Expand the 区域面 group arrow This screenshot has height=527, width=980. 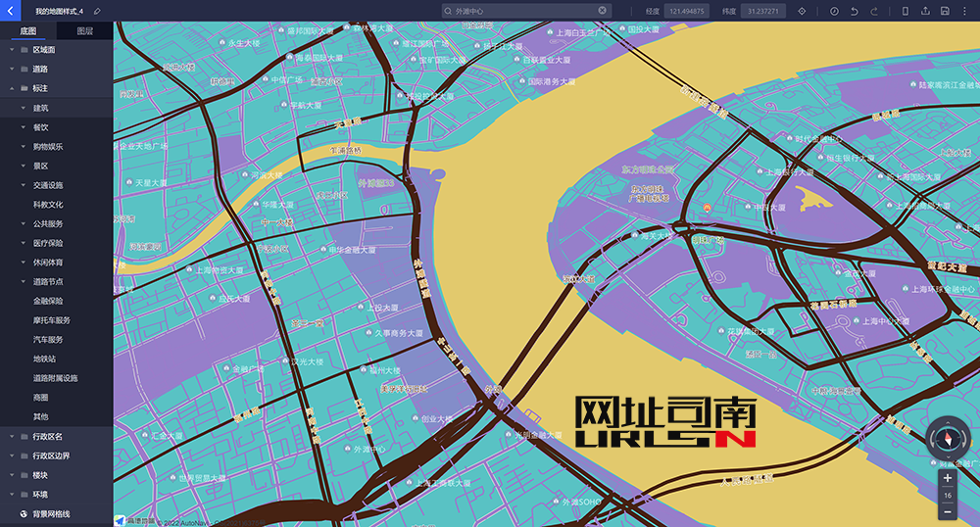click(11, 50)
